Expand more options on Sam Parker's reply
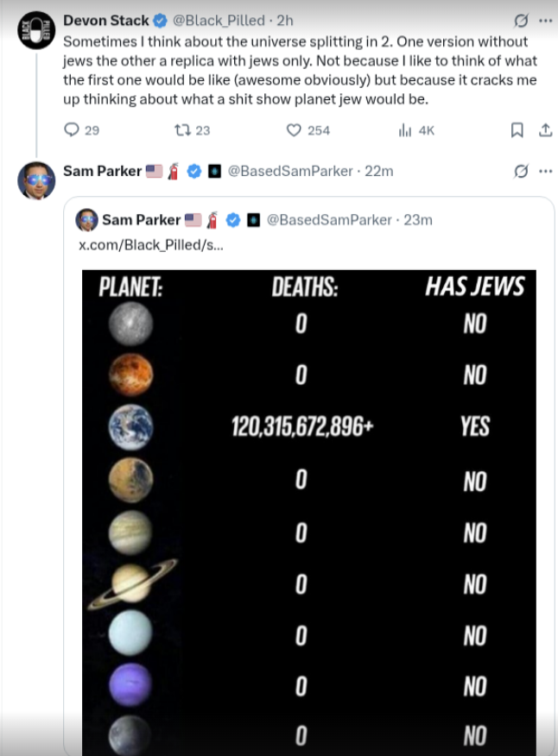This screenshot has width=558, height=756. [x=545, y=171]
